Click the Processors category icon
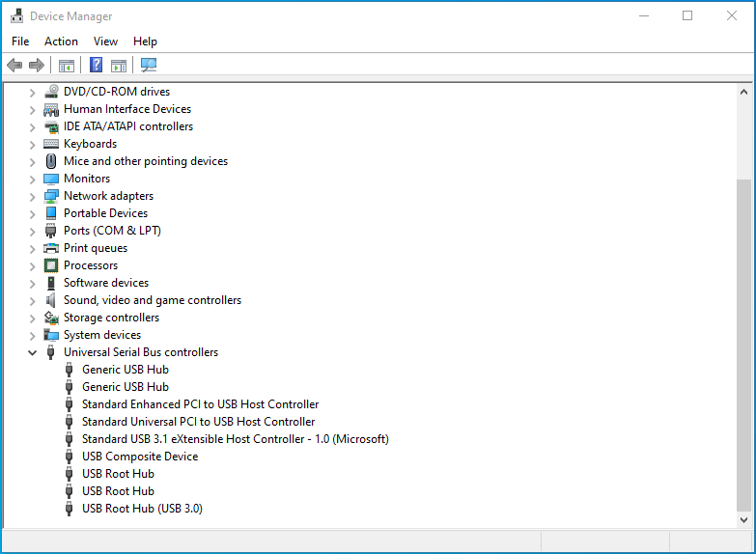 [51, 265]
